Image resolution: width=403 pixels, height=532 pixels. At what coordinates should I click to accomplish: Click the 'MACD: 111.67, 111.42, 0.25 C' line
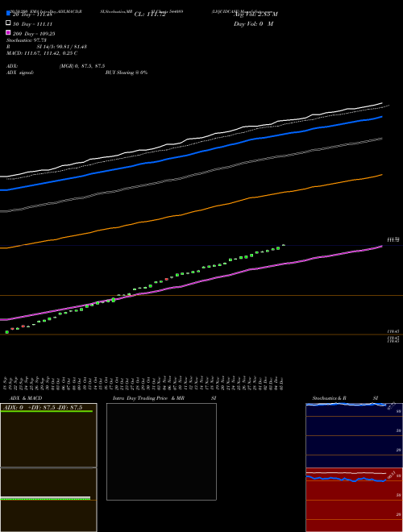tap(42, 53)
